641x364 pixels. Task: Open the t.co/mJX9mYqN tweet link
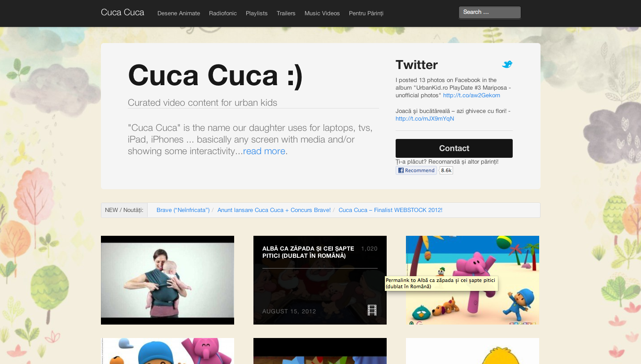424,119
